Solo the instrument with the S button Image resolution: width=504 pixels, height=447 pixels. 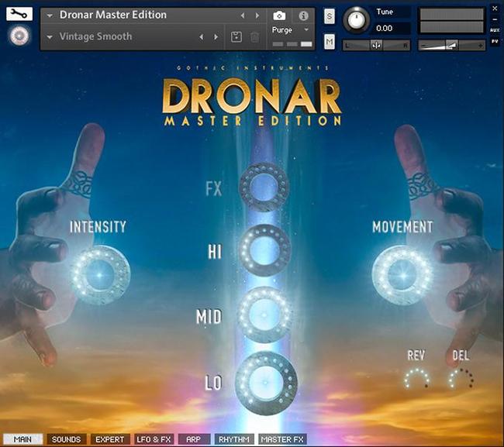[x=329, y=16]
